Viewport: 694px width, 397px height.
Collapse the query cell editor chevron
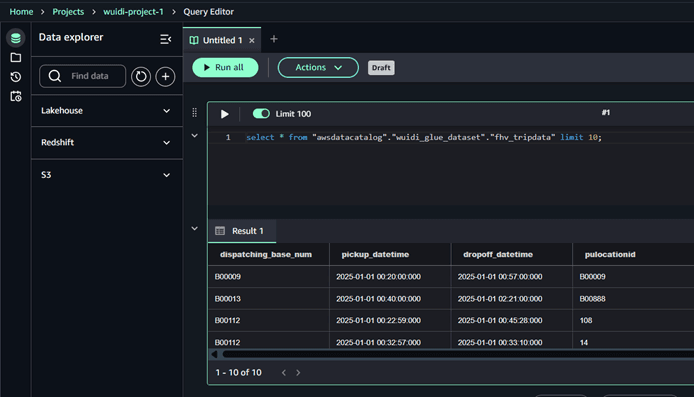(194, 135)
